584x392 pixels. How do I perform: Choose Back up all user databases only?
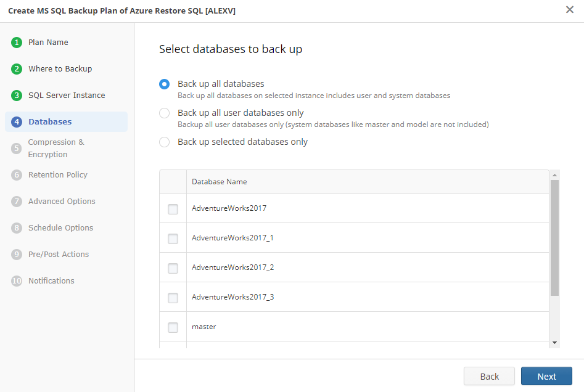[x=165, y=113]
